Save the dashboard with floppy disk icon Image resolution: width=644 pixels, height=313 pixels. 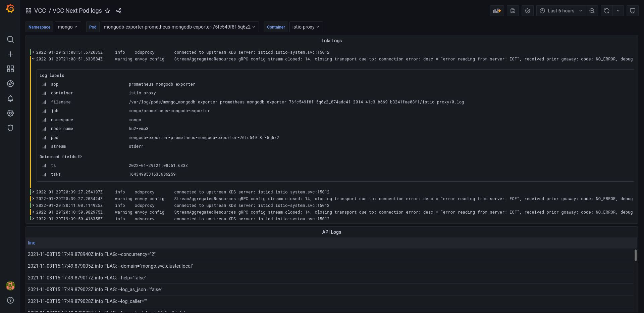pos(513,11)
